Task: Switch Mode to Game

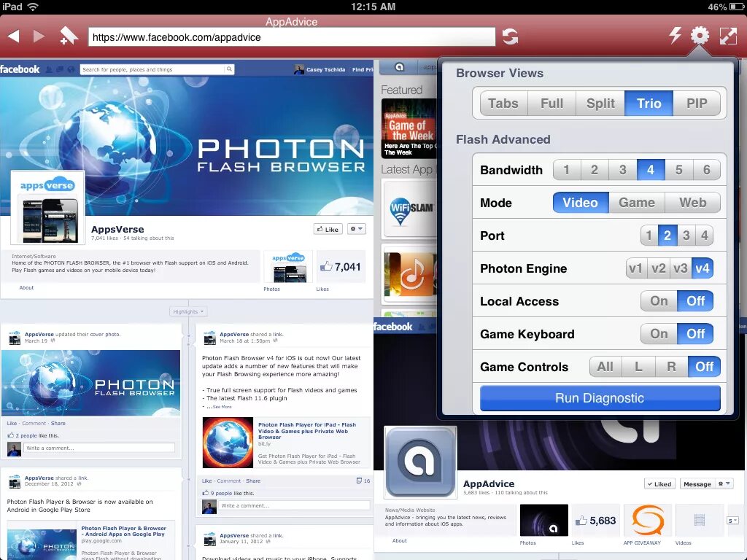Action: pos(636,203)
